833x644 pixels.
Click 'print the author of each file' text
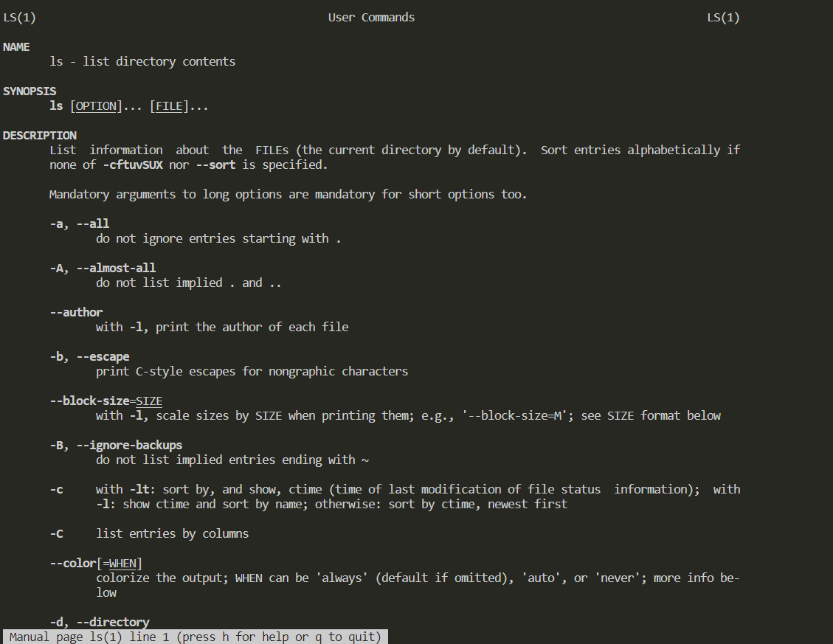pyautogui.click(x=252, y=328)
